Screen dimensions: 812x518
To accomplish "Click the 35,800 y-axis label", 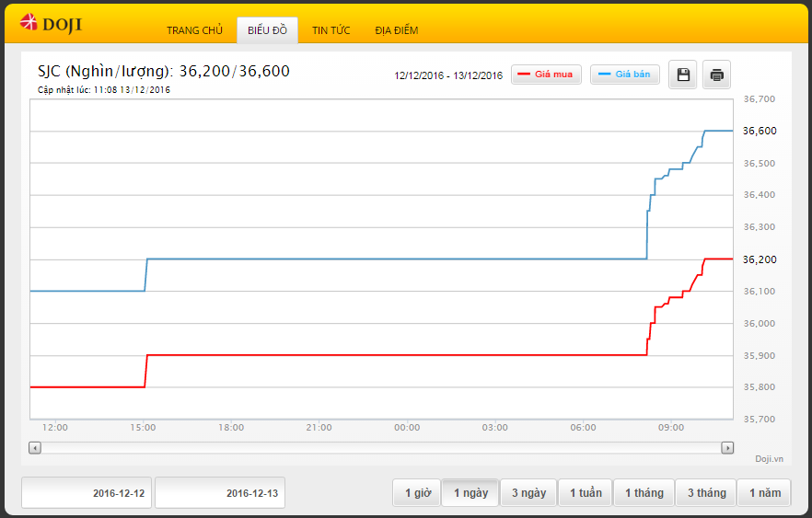I will (x=760, y=387).
